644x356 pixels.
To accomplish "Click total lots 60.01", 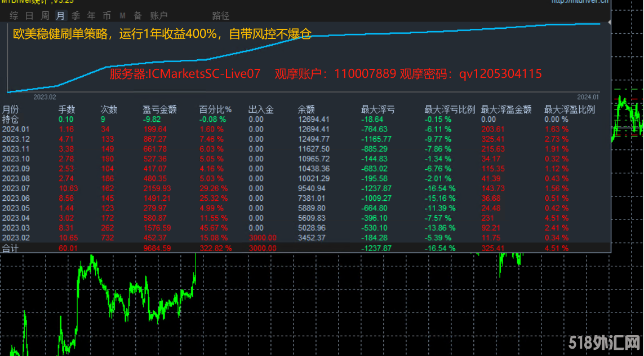I will click(x=68, y=248).
